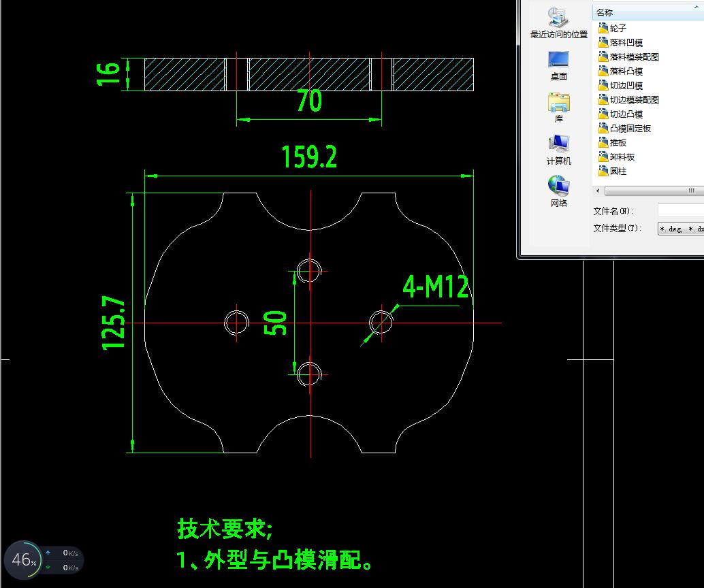Open the 文件类型 combo box
The image size is (704, 588).
[x=681, y=229]
